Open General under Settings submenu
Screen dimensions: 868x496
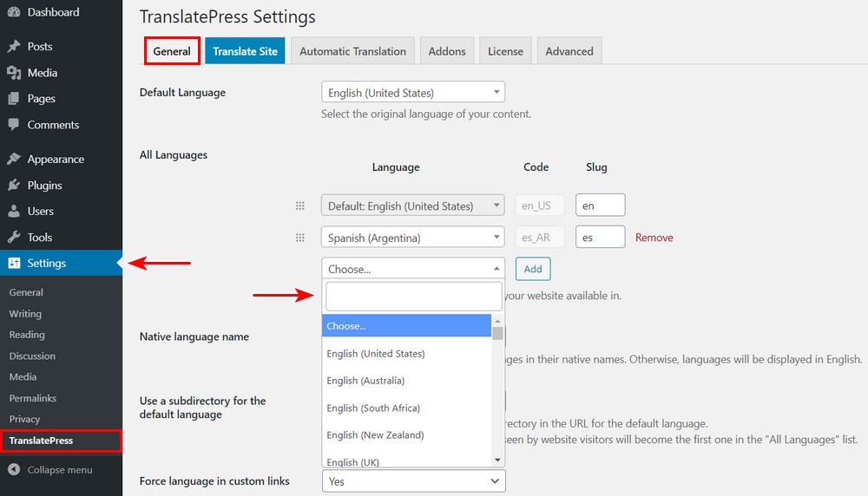point(26,292)
